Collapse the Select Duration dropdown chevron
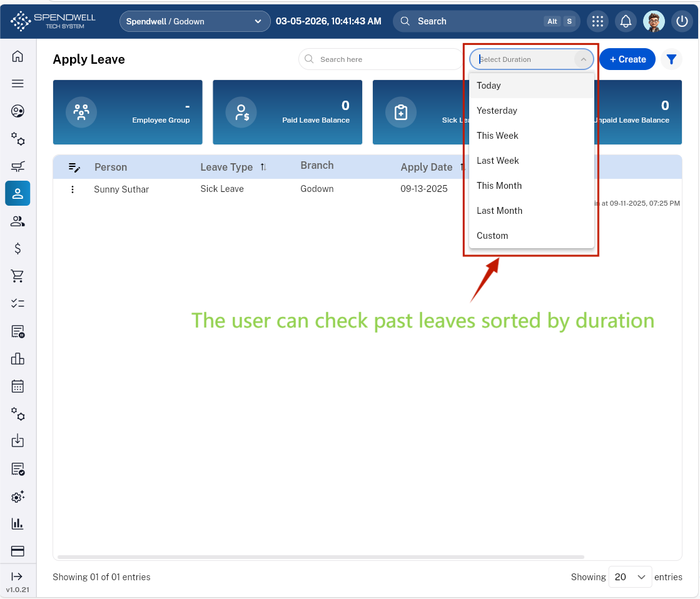 click(583, 59)
